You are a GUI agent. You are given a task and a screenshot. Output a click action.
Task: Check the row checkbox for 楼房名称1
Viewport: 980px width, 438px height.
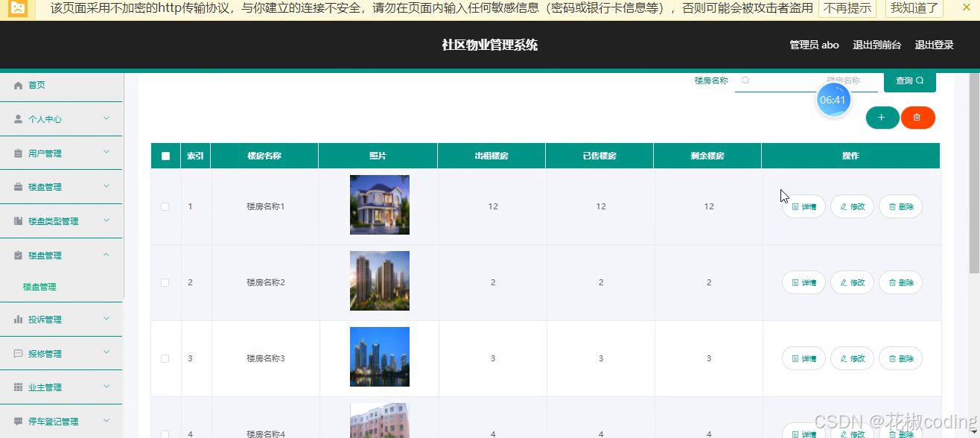coord(165,206)
